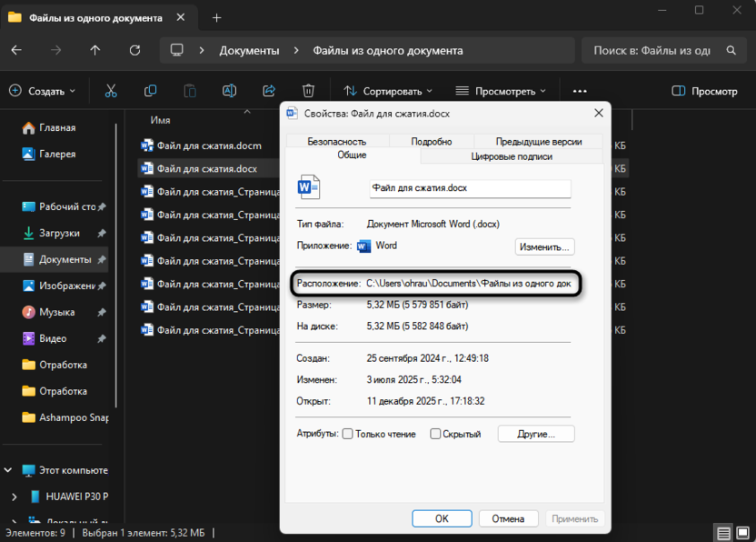Screen dimensions: 756x542
Task: Click the Share toolbar icon
Action: (x=268, y=91)
